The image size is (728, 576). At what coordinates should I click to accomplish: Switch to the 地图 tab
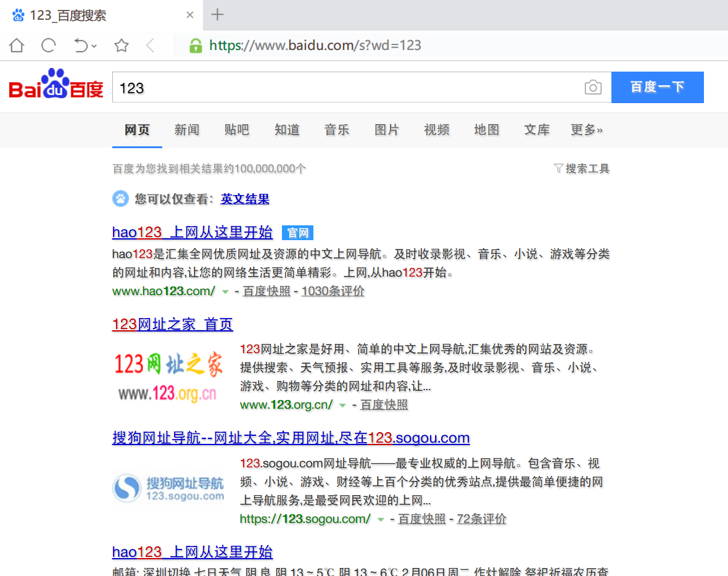tap(487, 130)
